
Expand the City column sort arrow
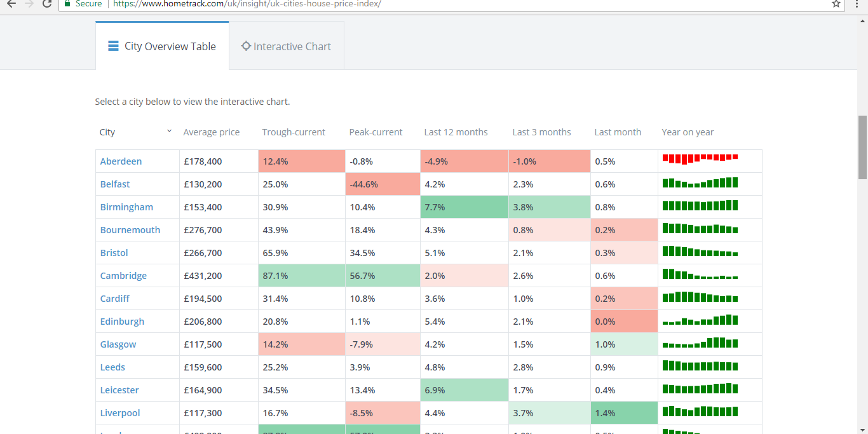169,131
